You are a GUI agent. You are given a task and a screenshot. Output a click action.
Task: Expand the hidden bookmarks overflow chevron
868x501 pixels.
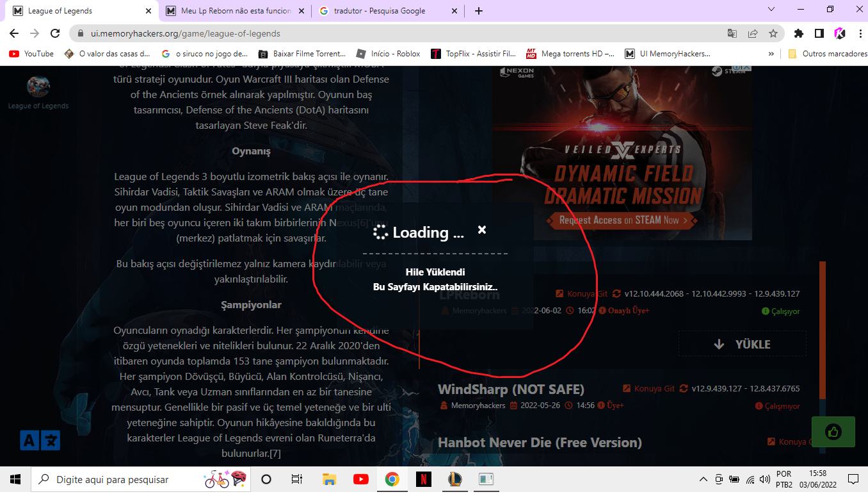[x=771, y=54]
